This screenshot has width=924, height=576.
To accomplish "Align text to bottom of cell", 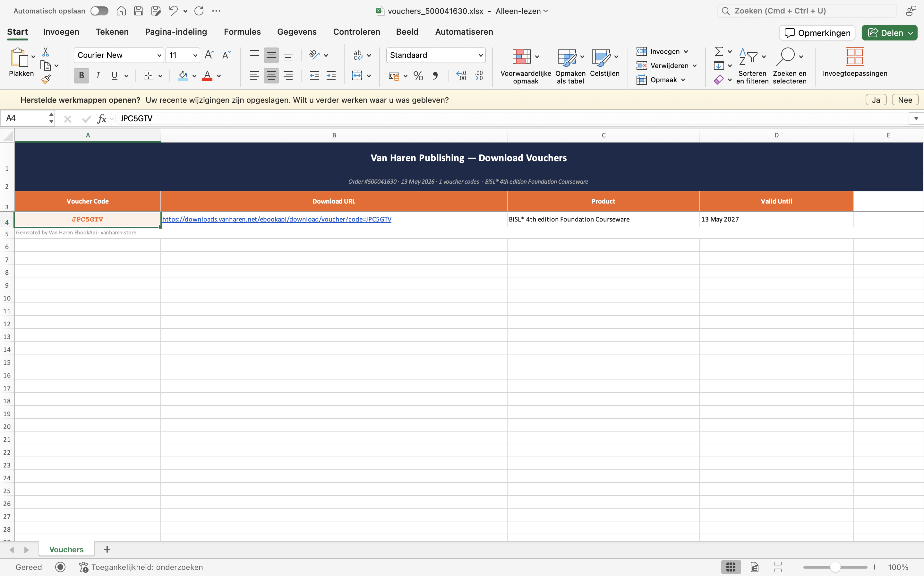I will tap(288, 55).
